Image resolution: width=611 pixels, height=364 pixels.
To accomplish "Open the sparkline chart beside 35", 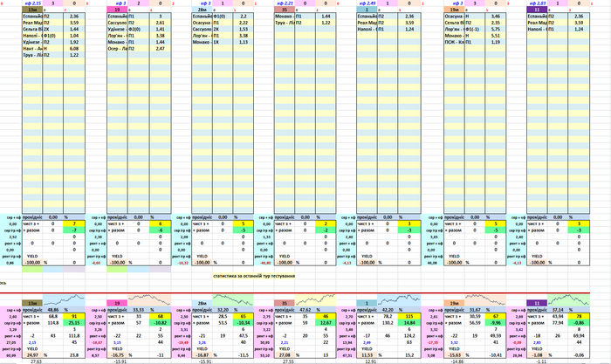I will [x=315, y=300].
